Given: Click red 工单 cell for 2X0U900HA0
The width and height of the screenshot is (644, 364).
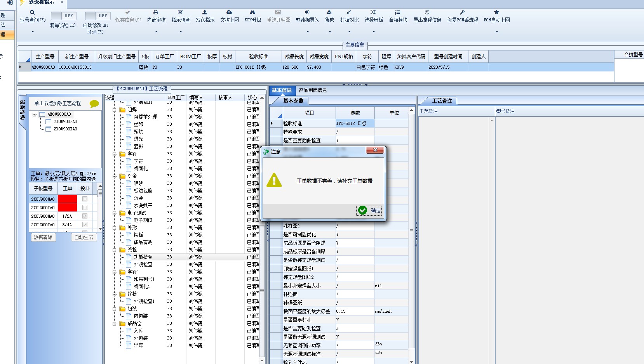Looking at the screenshot, I should pyautogui.click(x=67, y=199).
